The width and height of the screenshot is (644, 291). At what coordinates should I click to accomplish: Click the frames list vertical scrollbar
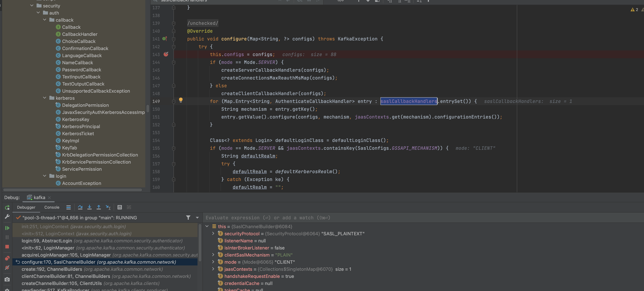click(x=200, y=242)
